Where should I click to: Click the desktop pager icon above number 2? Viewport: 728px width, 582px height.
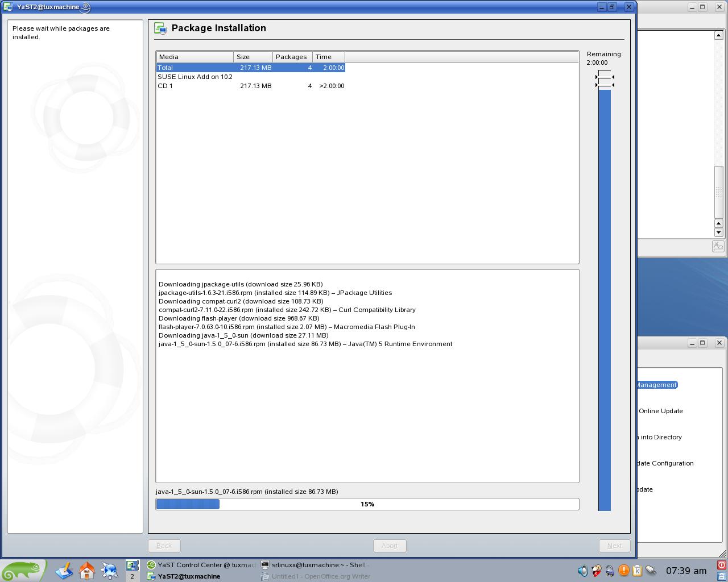(x=133, y=566)
